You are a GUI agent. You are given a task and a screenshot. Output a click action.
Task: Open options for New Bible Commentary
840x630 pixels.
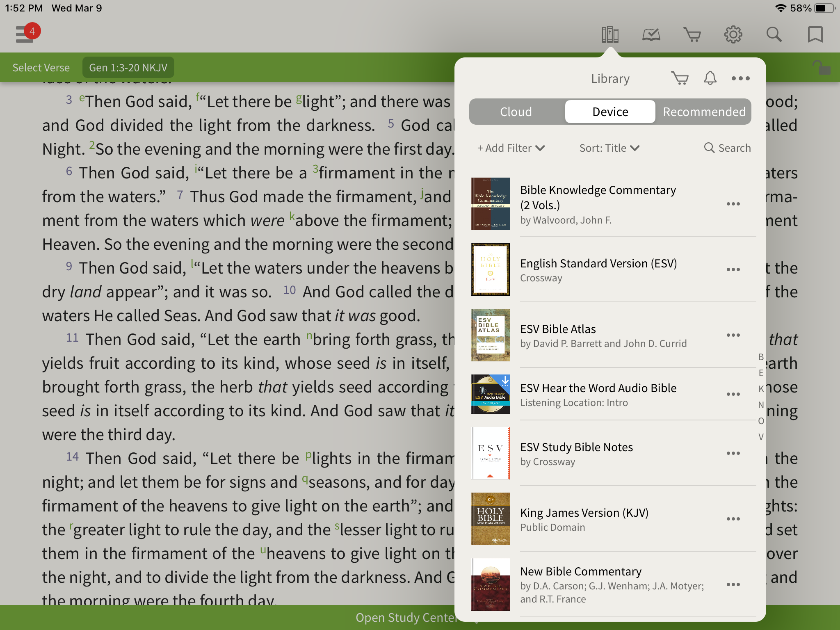tap(733, 584)
